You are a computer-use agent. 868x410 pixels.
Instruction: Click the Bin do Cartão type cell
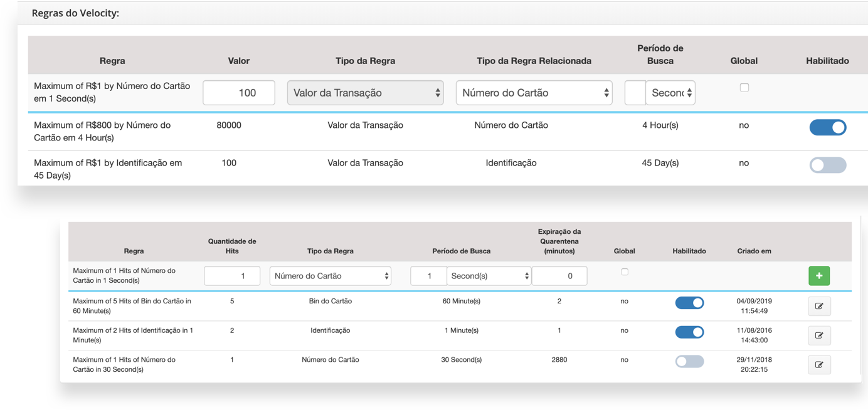tap(331, 301)
